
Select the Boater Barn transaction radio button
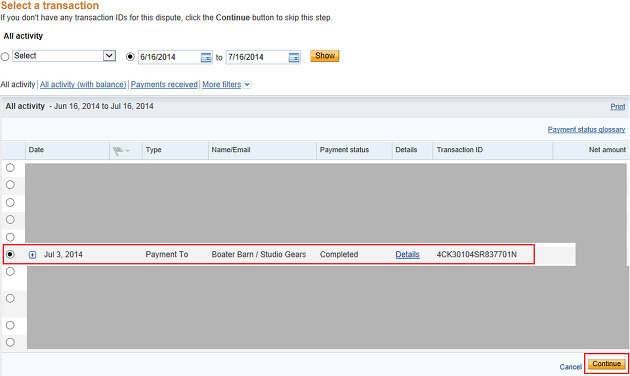pyautogui.click(x=10, y=254)
